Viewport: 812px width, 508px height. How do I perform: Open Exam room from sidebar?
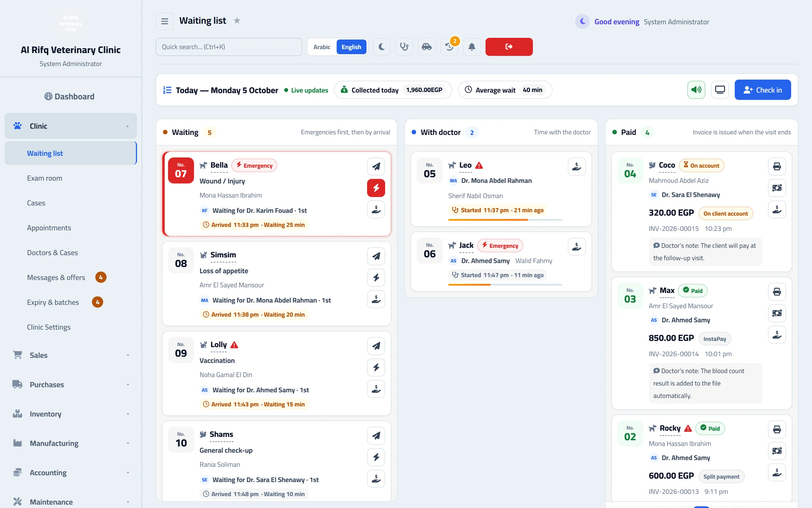(71, 178)
